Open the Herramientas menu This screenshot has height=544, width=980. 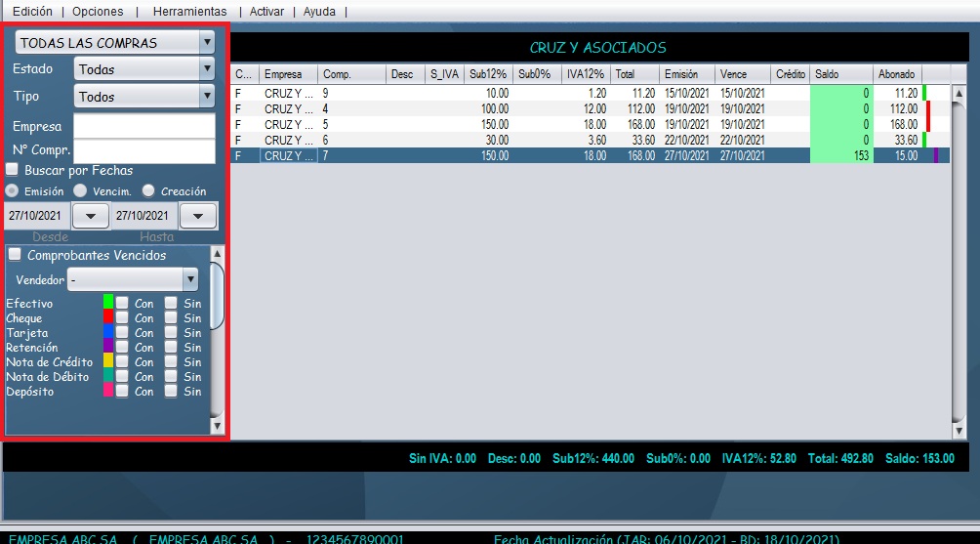tap(189, 12)
